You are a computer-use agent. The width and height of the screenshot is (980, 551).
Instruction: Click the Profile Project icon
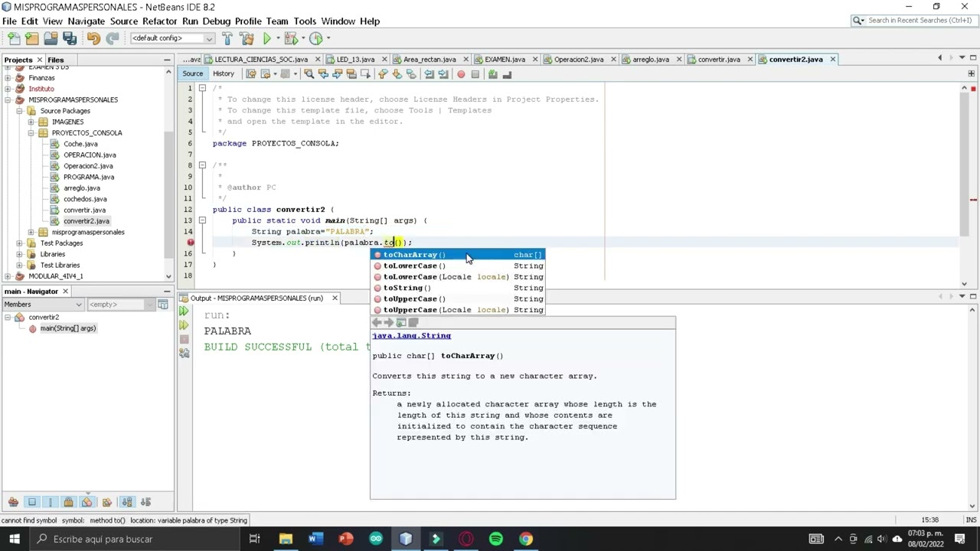click(x=316, y=38)
